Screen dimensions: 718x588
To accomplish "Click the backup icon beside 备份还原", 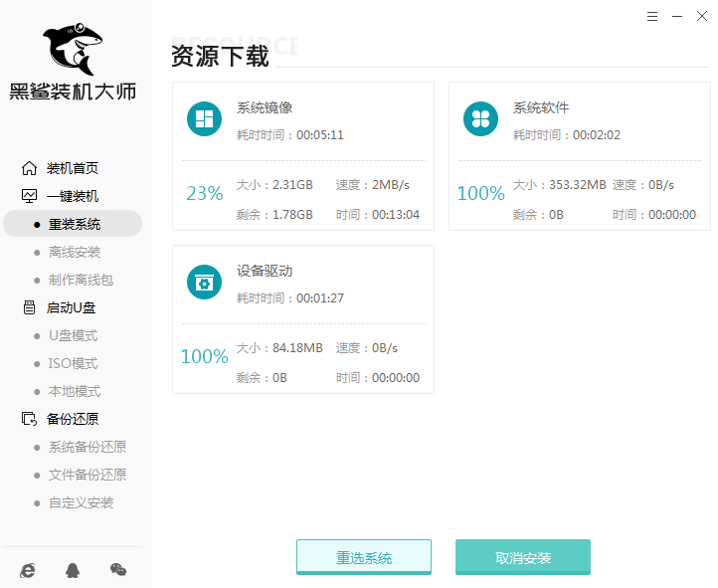I will point(29,419).
